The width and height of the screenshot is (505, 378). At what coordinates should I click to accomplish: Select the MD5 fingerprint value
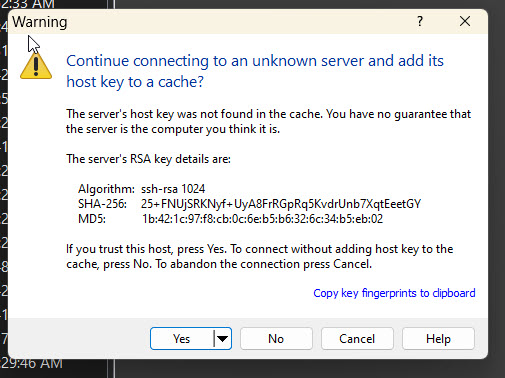[262, 219]
